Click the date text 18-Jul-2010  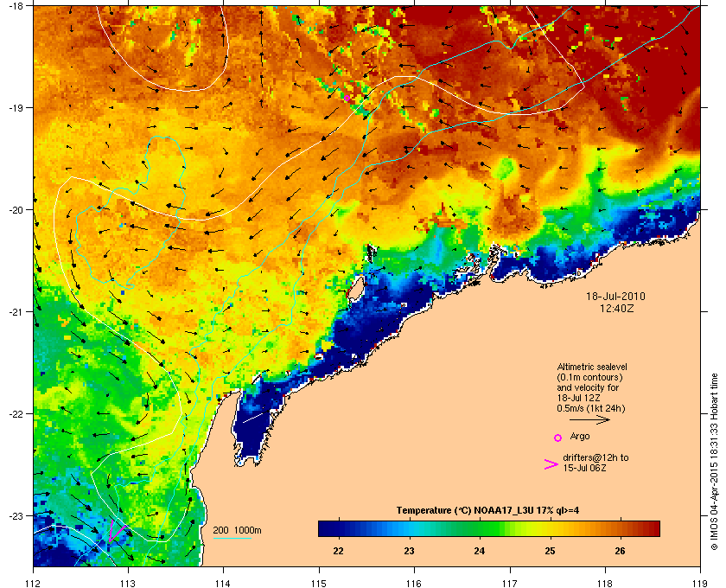point(615,297)
